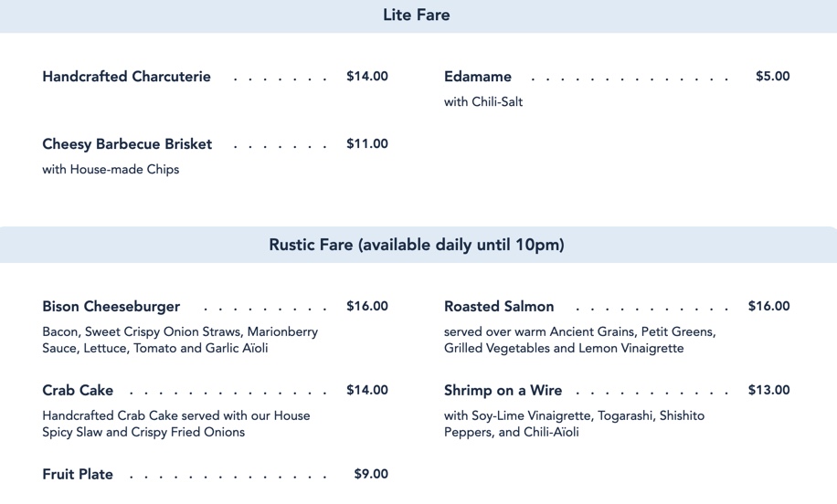
Task: Select the Fruit Plate item name
Action: (x=78, y=475)
